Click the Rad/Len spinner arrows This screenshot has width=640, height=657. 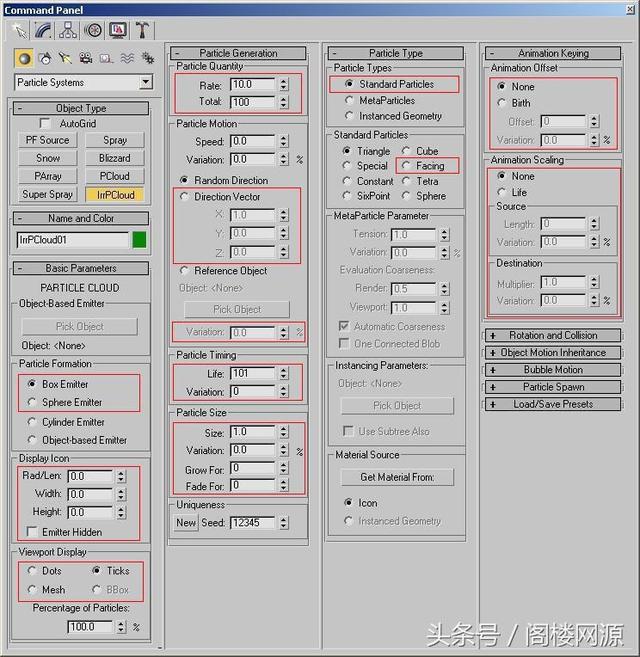121,476
